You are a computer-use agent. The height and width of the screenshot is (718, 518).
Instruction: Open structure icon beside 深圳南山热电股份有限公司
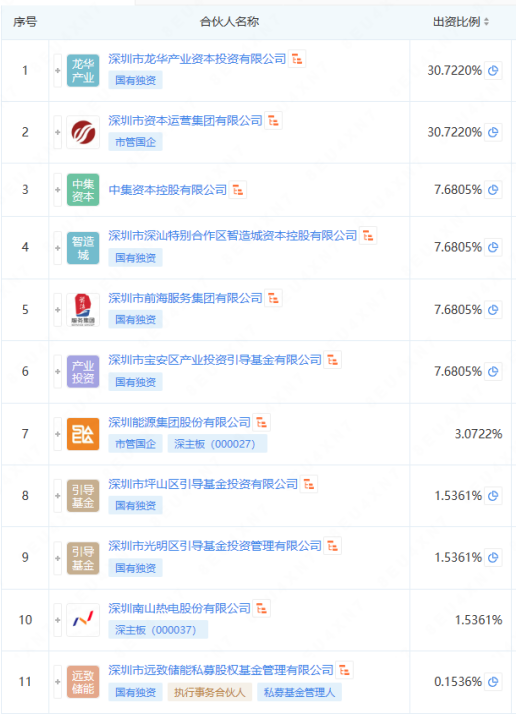pos(262,609)
